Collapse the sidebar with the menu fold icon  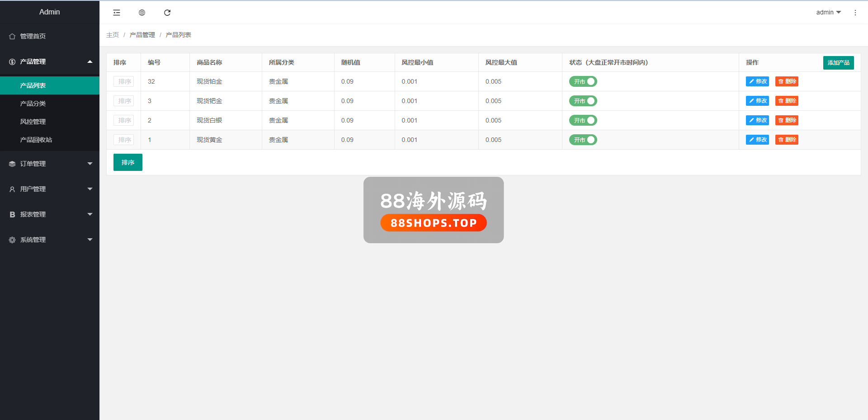tap(117, 13)
